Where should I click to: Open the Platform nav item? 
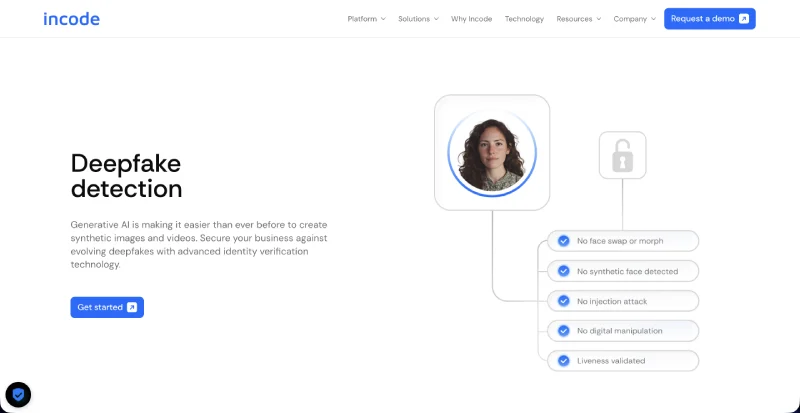tap(362, 19)
